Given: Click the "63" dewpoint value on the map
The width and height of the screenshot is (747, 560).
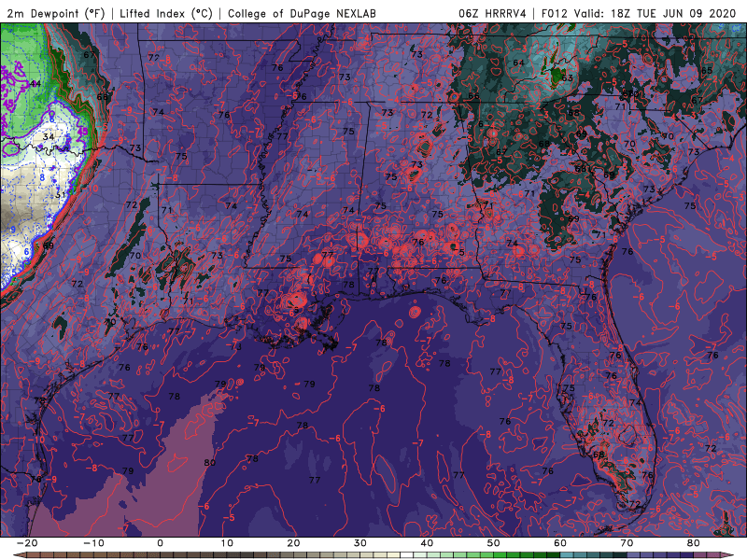Looking at the screenshot, I should tap(567, 77).
